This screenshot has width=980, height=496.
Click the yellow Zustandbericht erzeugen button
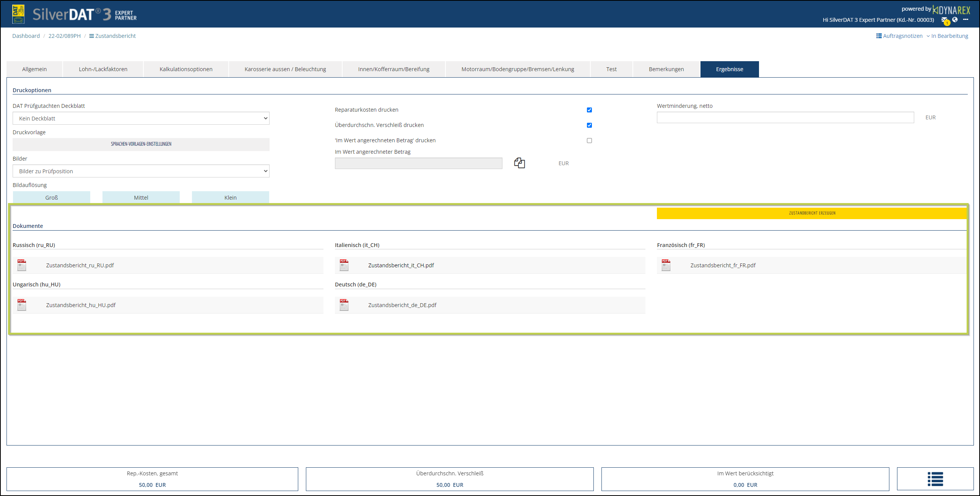pos(812,213)
